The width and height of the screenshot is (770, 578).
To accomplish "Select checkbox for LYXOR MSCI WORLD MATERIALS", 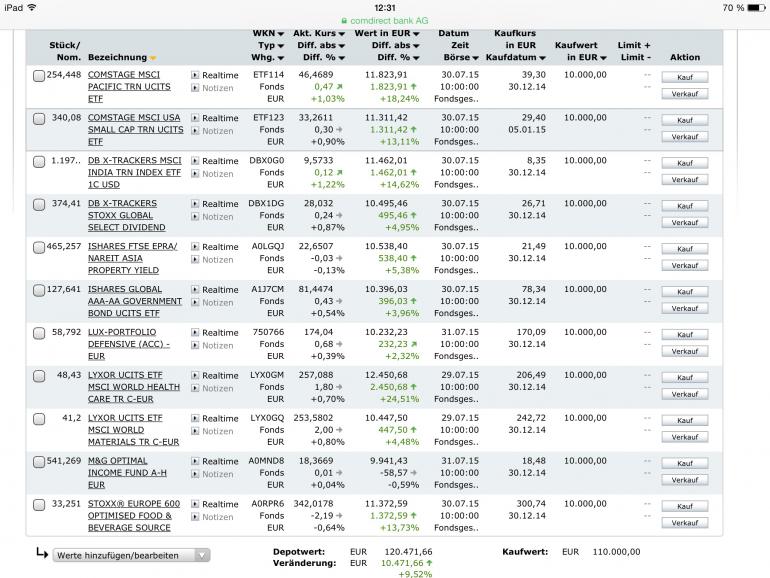I will click(39, 419).
